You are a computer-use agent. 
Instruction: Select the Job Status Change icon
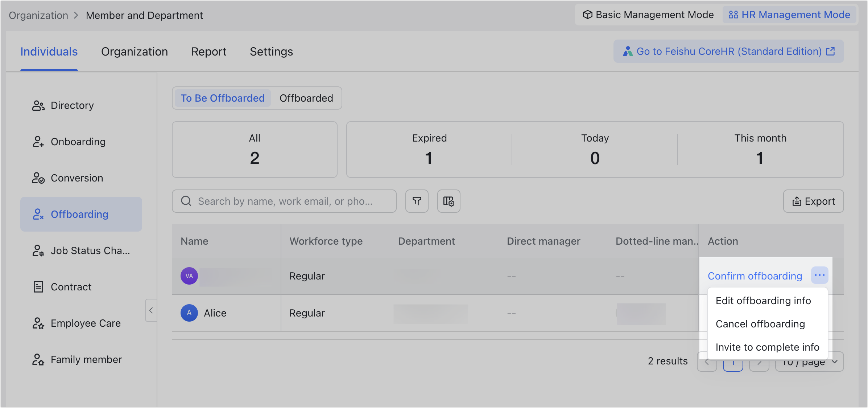tap(38, 250)
